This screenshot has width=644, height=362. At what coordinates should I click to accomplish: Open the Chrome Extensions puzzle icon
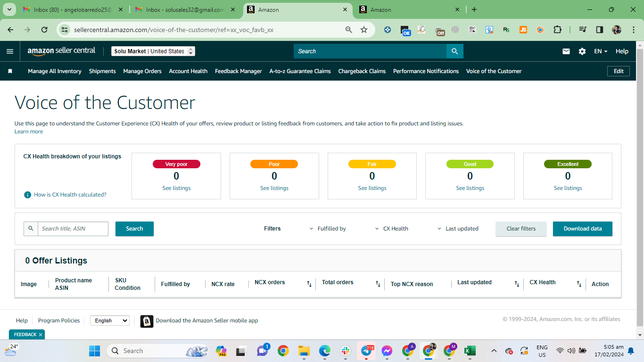tap(557, 30)
